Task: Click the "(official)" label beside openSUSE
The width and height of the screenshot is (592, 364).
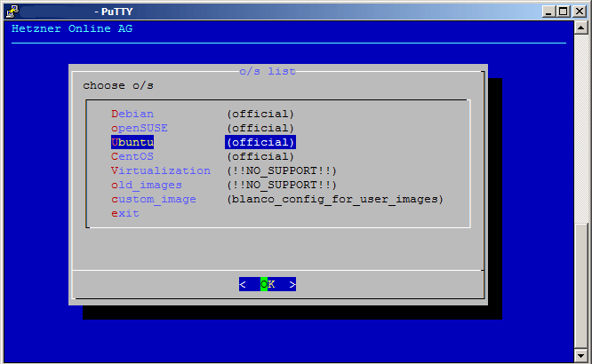Action: (x=260, y=128)
